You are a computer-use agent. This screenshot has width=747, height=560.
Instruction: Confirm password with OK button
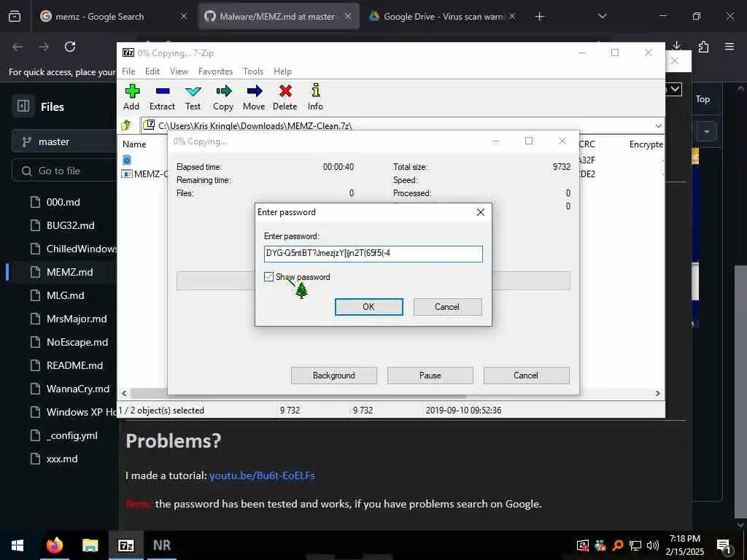[x=368, y=307]
